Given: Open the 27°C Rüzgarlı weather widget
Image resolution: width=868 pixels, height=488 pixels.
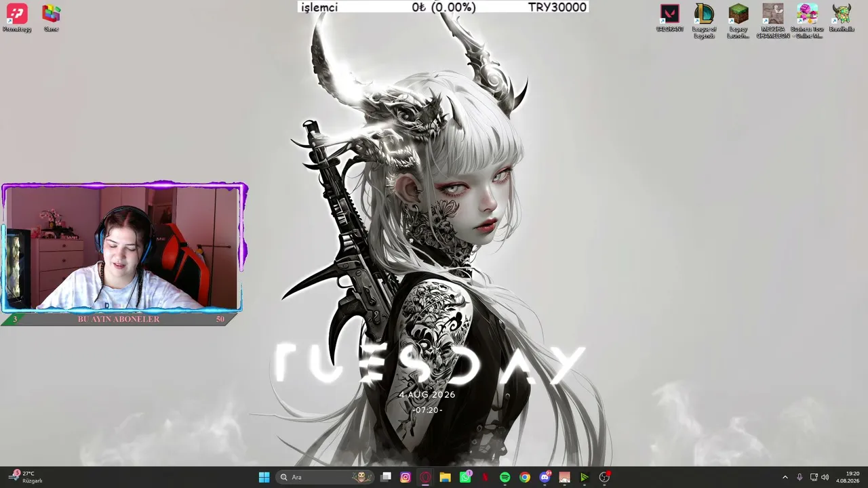Looking at the screenshot, I should (27, 477).
